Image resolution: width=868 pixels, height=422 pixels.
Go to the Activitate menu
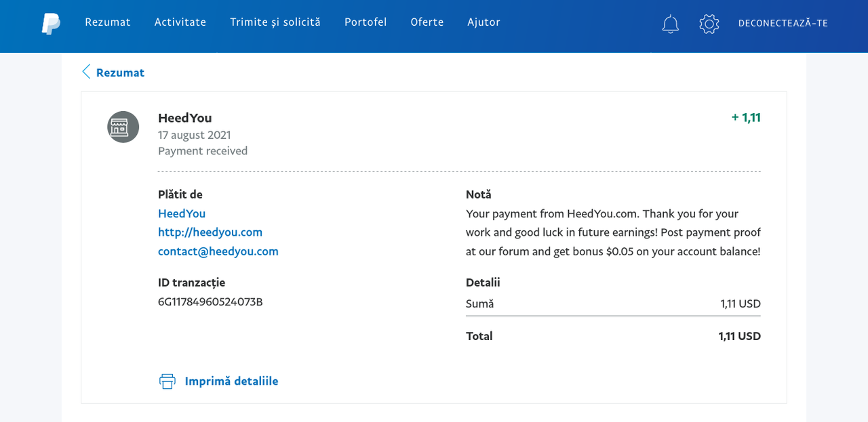(180, 22)
